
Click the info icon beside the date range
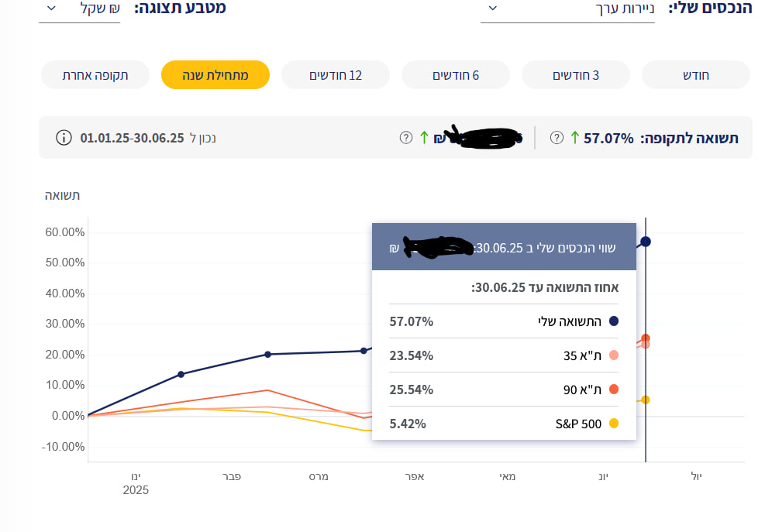point(64,138)
